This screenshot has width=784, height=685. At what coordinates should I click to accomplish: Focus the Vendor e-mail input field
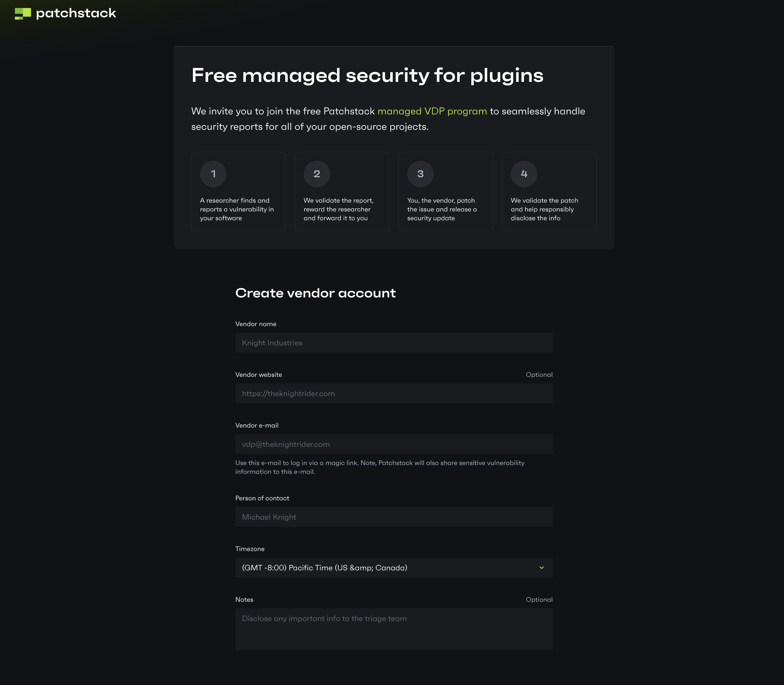pos(394,444)
